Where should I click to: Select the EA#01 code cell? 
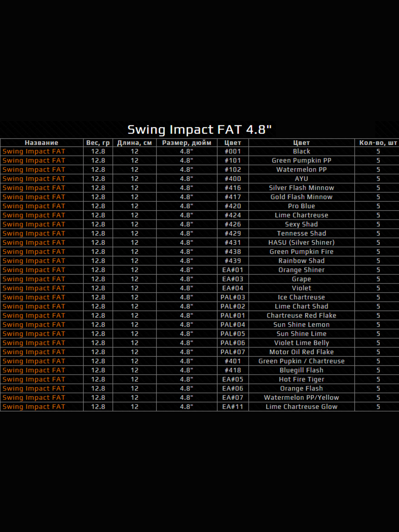[233, 270]
